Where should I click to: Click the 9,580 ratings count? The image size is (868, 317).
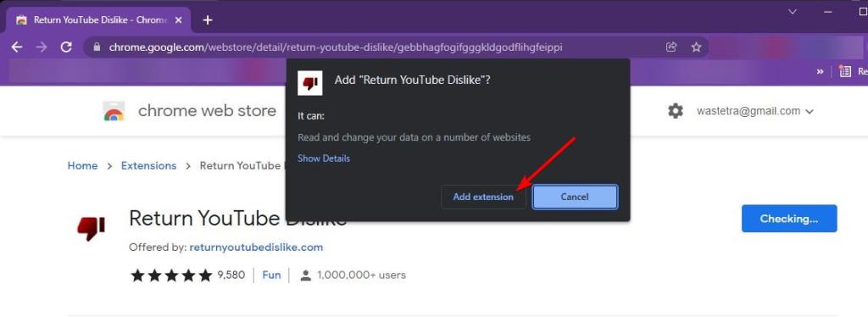pyautogui.click(x=231, y=275)
